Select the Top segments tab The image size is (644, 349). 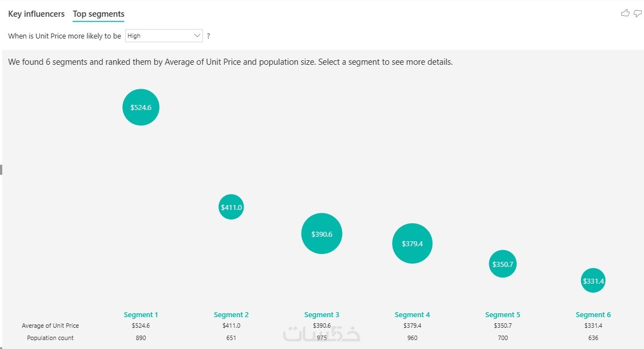98,14
